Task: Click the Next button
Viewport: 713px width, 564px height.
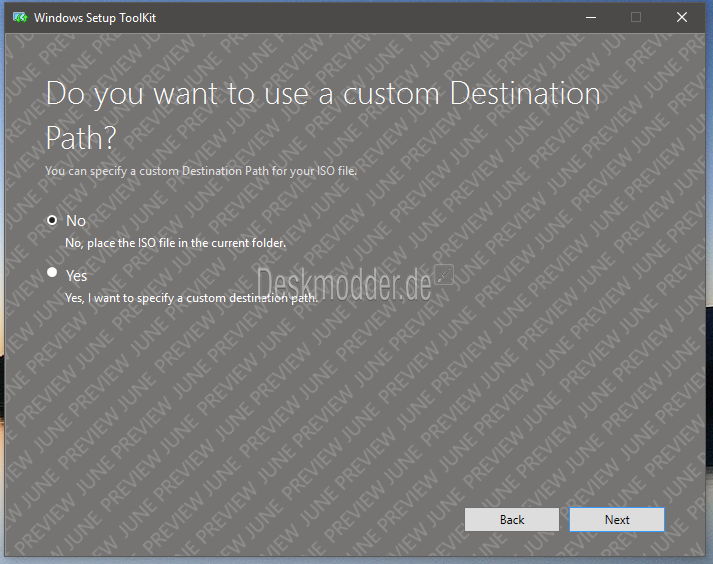Action: (x=617, y=519)
